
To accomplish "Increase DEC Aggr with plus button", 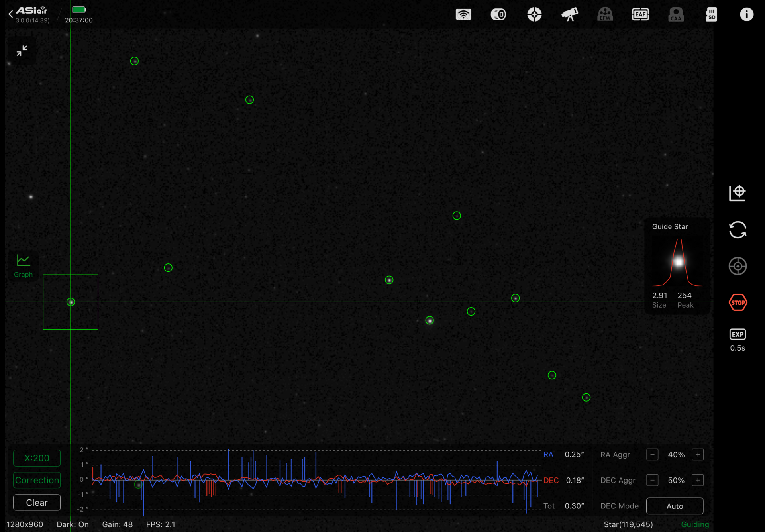I will 698,480.
